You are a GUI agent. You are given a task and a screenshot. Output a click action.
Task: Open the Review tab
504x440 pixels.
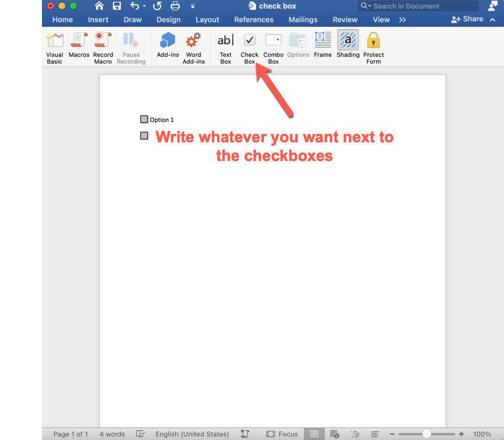345,20
